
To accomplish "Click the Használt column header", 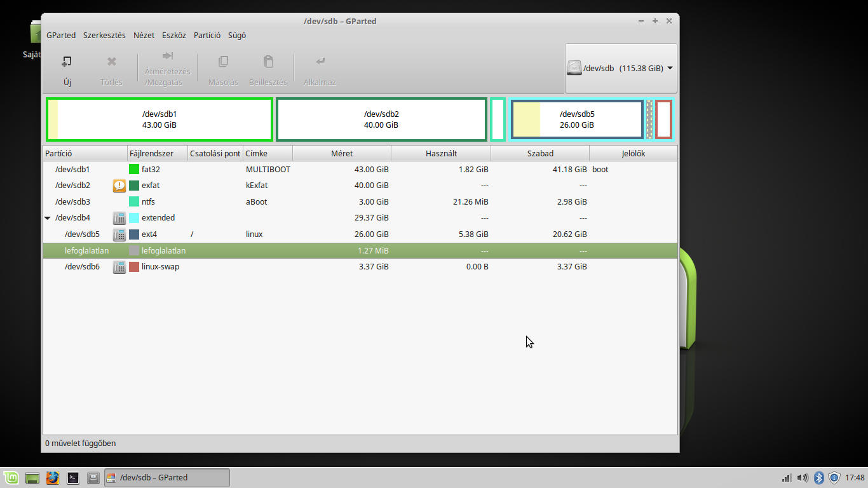I will (x=441, y=154).
